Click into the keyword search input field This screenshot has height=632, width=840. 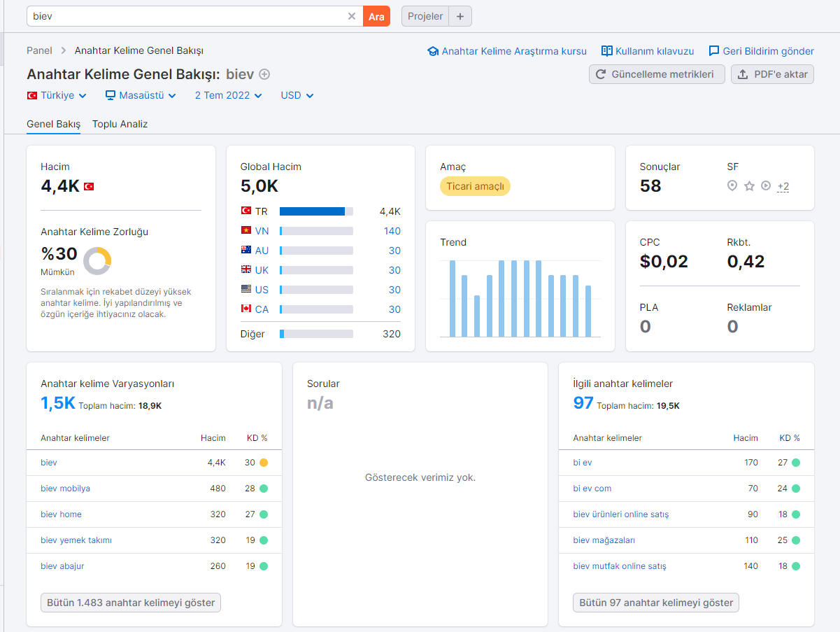(187, 16)
